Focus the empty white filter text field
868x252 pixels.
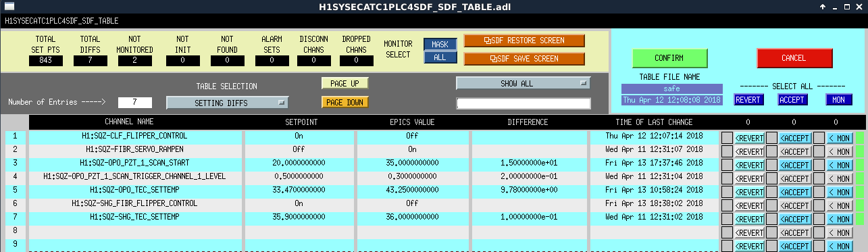tap(524, 103)
